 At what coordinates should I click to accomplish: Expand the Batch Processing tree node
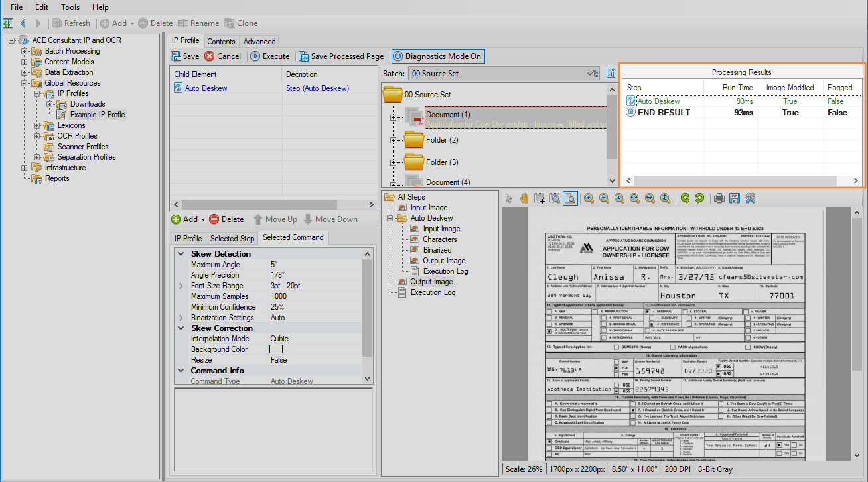click(25, 51)
